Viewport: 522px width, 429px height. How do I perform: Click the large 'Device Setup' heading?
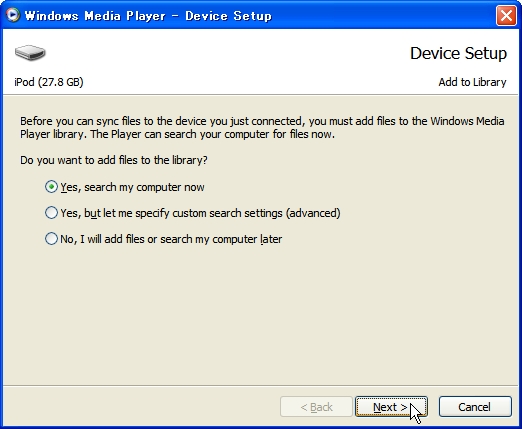tap(458, 53)
